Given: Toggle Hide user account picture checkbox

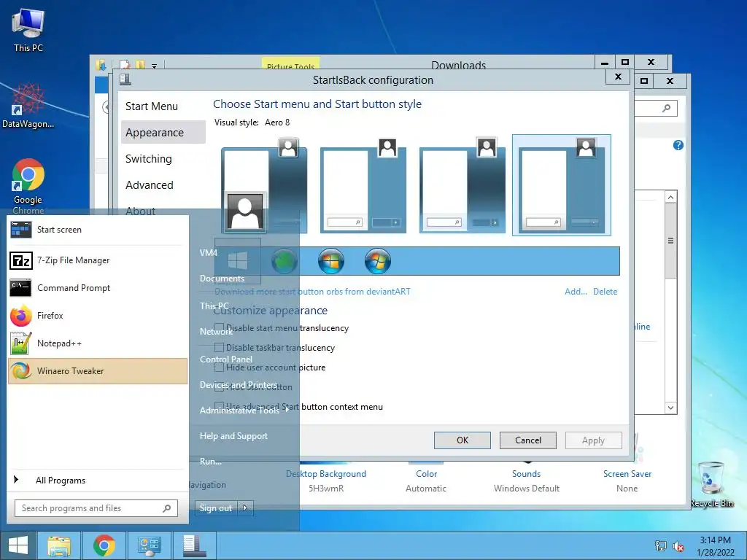Looking at the screenshot, I should [219, 367].
